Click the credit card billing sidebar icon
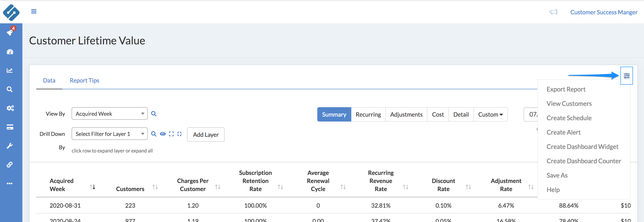The height and width of the screenshot is (222, 644). (10, 127)
